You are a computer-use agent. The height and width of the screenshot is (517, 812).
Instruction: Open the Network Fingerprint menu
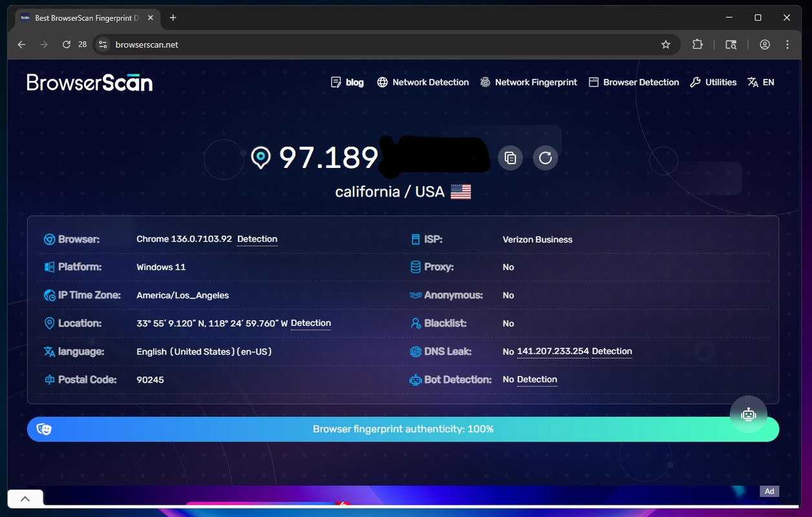tap(529, 82)
